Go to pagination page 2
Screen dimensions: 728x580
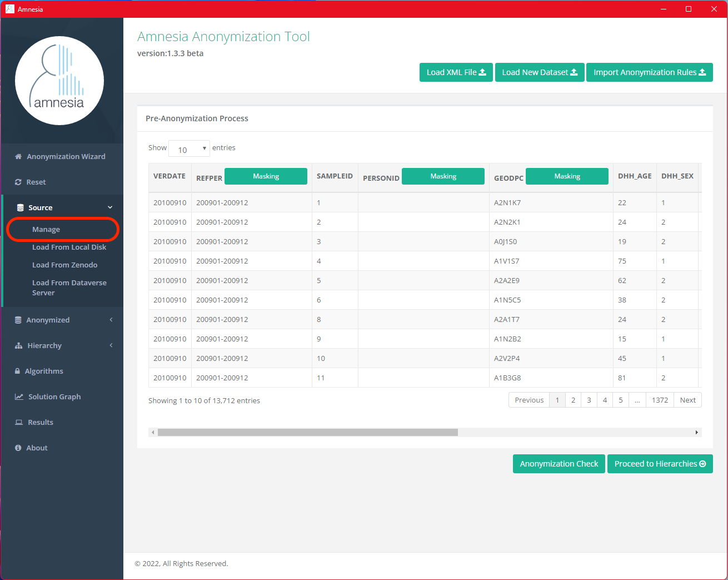coord(574,400)
